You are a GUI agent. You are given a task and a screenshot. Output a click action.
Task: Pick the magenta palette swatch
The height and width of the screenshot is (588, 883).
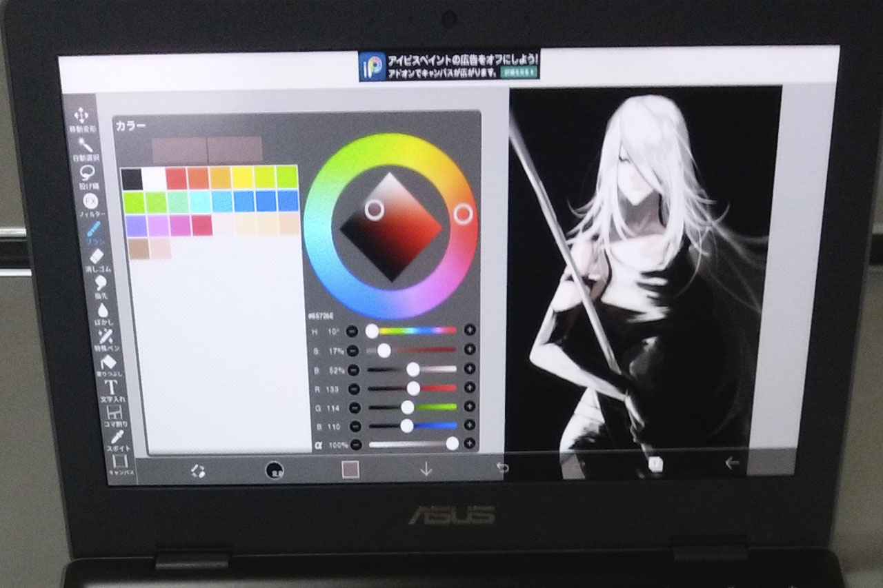pos(180,225)
